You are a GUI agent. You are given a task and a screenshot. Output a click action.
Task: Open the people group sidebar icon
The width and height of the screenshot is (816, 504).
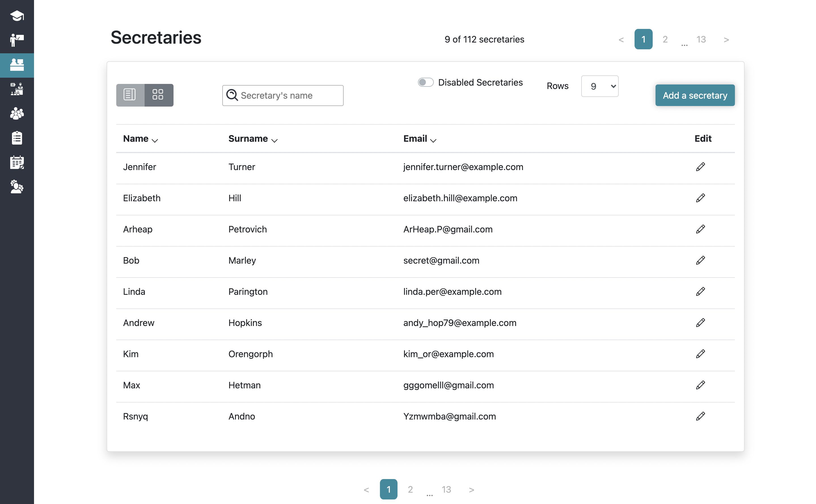[17, 114]
